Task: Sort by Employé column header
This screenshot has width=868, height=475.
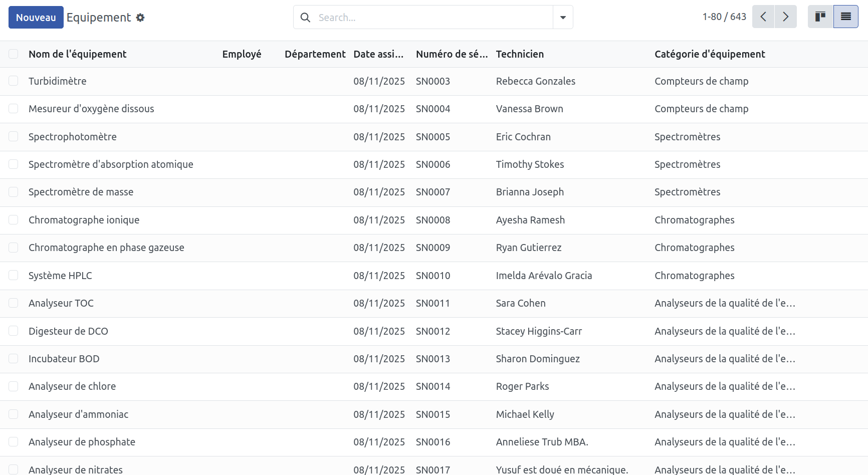Action: tap(242, 54)
